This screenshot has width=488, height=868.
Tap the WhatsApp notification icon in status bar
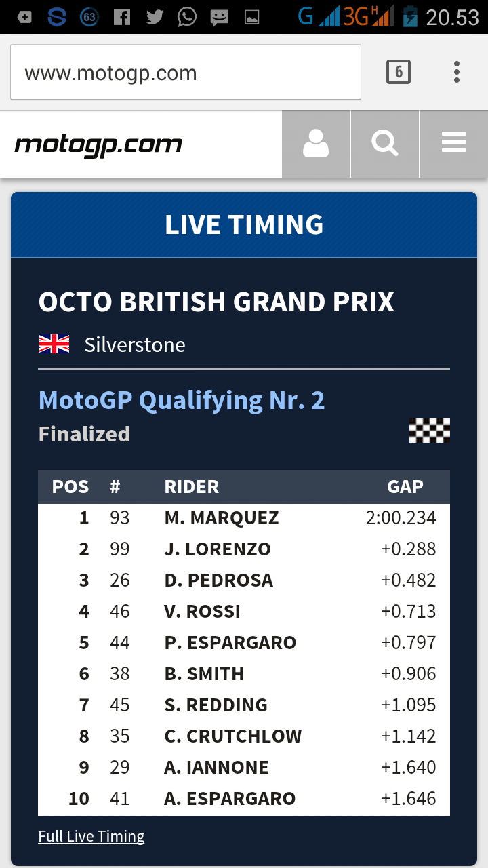click(x=187, y=17)
